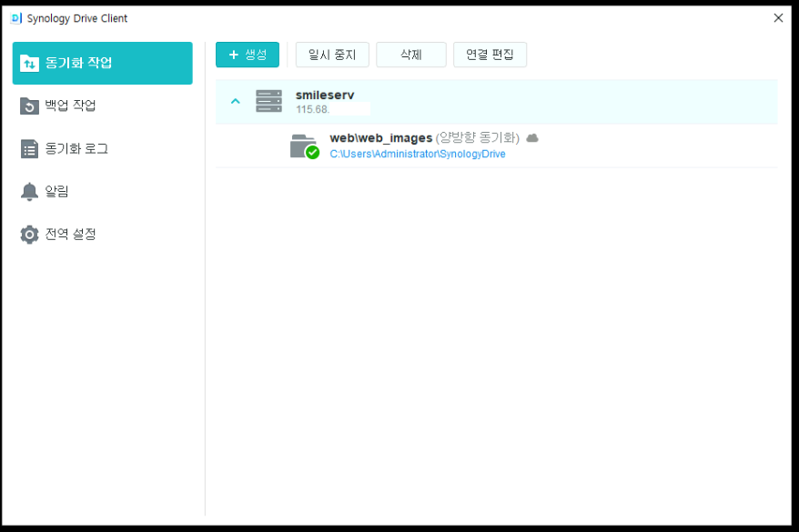Click the 삭제 delete button
799x532 pixels.
point(411,55)
